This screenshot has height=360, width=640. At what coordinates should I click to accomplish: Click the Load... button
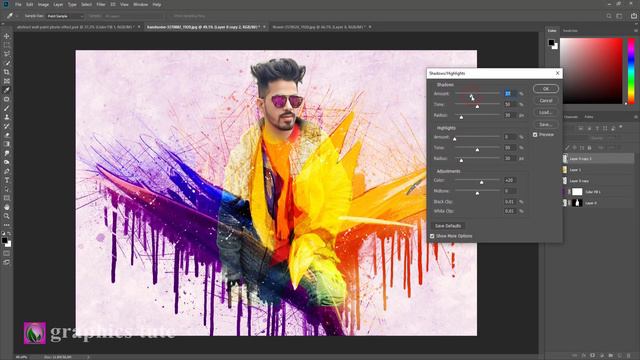[546, 112]
